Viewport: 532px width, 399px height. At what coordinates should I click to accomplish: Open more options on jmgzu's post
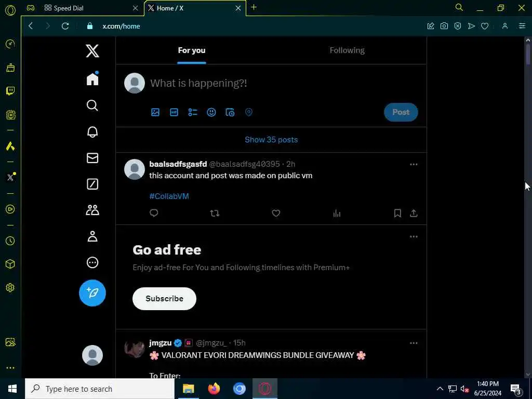point(413,343)
